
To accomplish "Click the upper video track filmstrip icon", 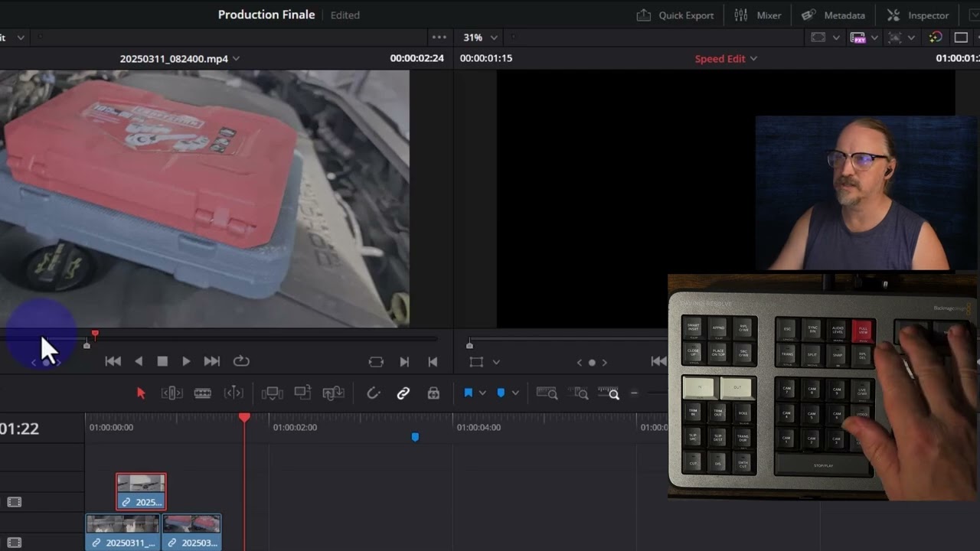I will click(x=14, y=502).
